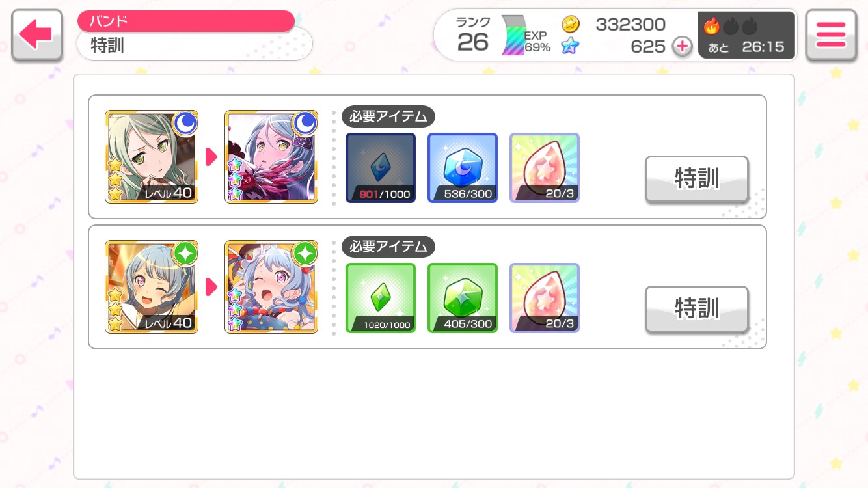
Task: Open the winking level 40 card
Action: [152, 287]
